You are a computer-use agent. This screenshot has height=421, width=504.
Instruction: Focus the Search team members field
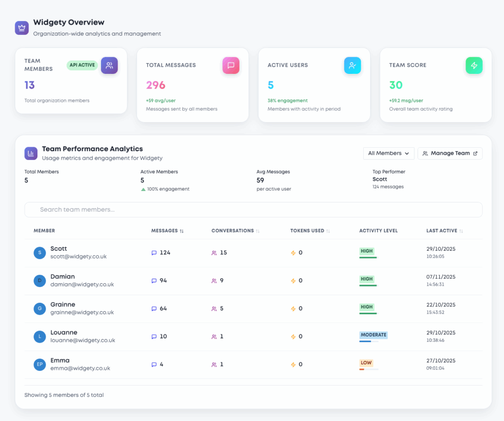253,210
